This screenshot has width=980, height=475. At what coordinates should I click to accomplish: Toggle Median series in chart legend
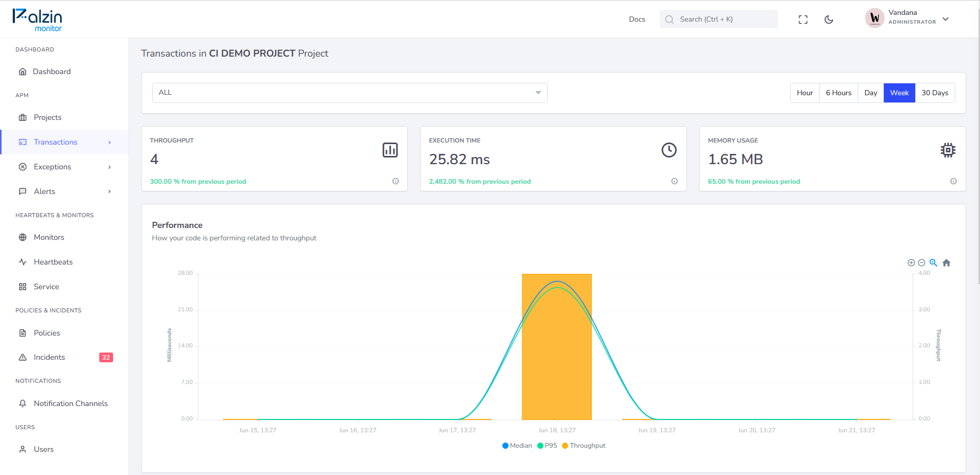coord(517,446)
